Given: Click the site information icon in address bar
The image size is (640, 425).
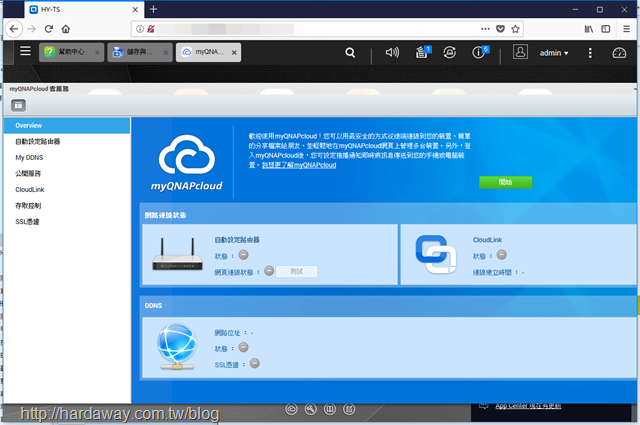Looking at the screenshot, I should point(140,29).
